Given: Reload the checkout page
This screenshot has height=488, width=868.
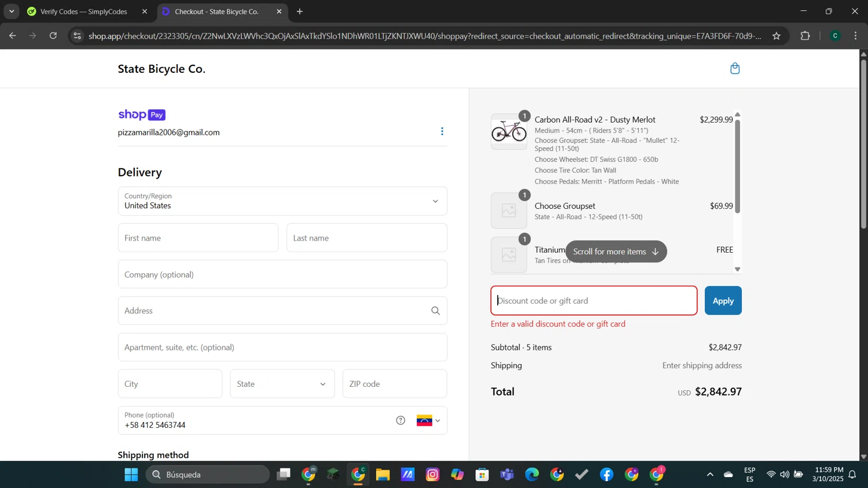Looking at the screenshot, I should pyautogui.click(x=53, y=36).
